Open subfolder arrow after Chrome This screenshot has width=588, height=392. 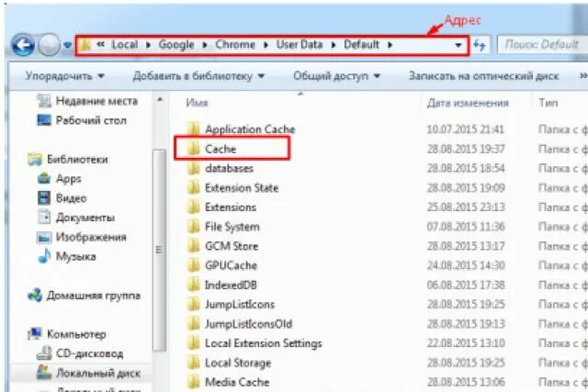266,45
